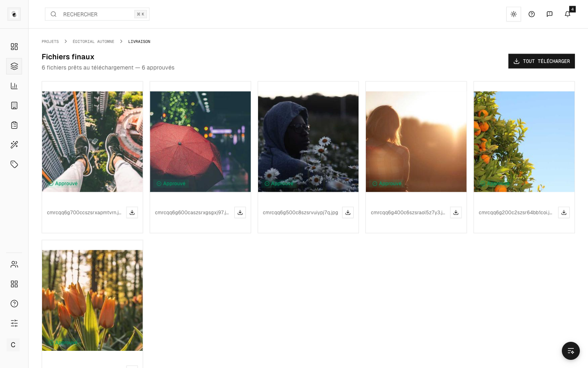The width and height of the screenshot is (588, 368).
Task: Click the floating list-edit button
Action: (x=571, y=351)
